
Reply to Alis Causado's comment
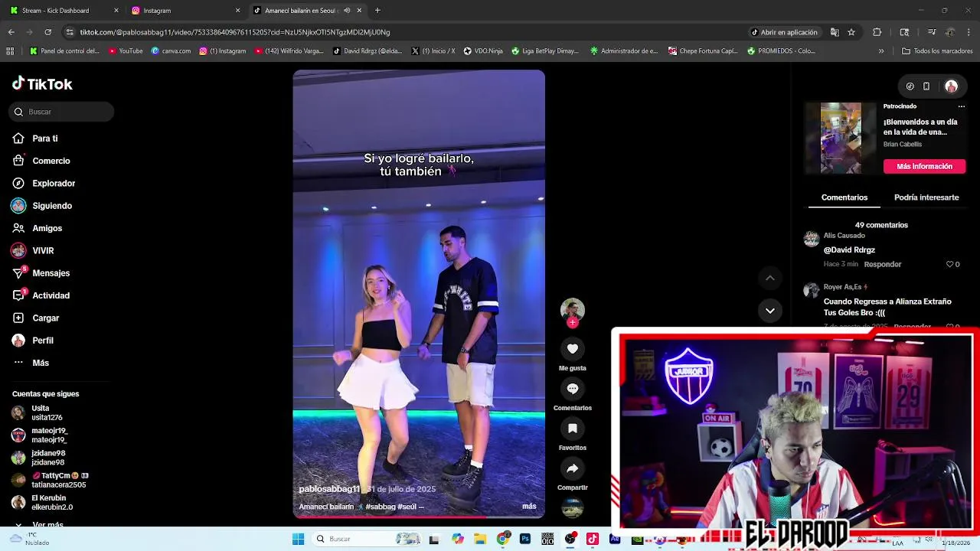[x=882, y=264]
